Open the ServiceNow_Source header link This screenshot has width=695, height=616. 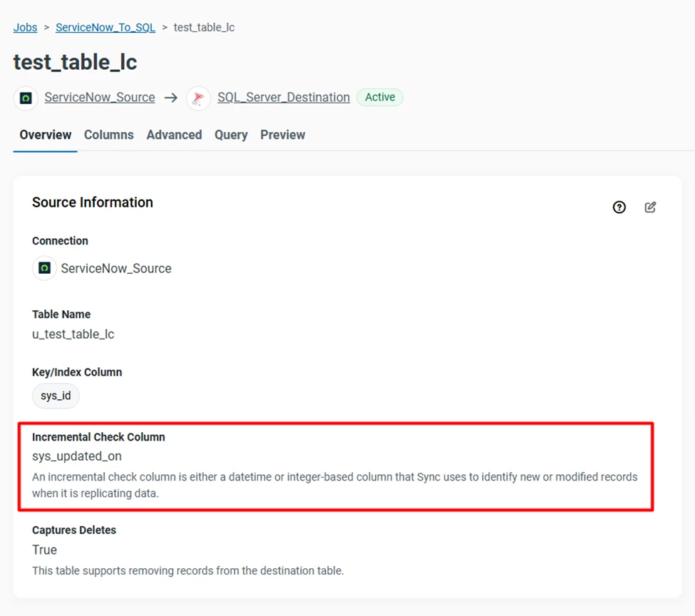(x=100, y=97)
